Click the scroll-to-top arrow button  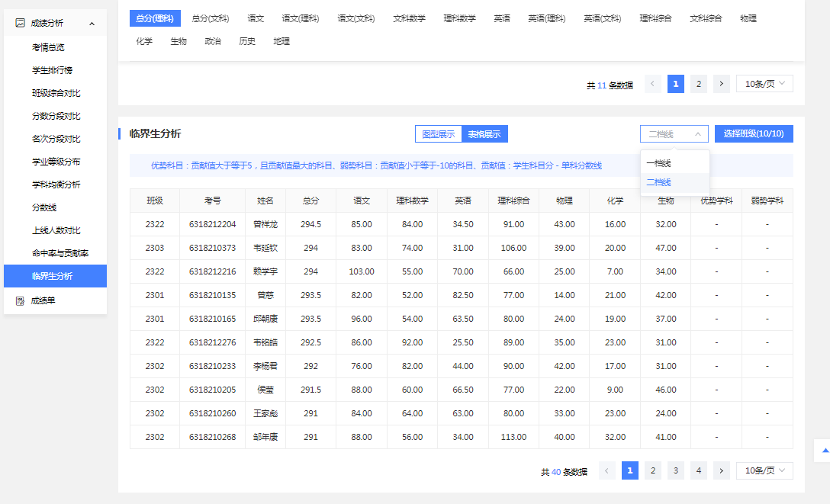point(825,451)
